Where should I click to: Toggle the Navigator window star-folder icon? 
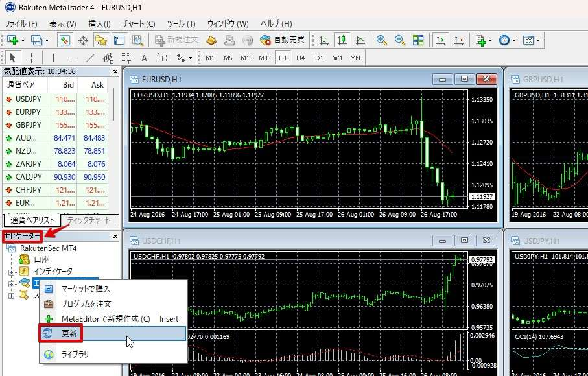(x=101, y=40)
